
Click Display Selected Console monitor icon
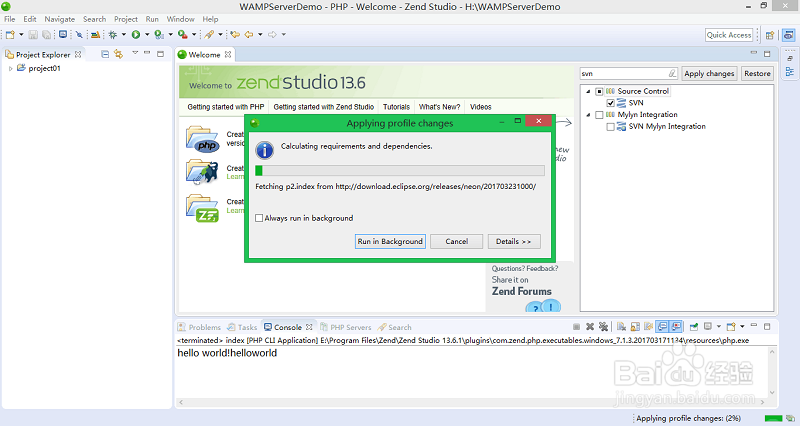708,327
